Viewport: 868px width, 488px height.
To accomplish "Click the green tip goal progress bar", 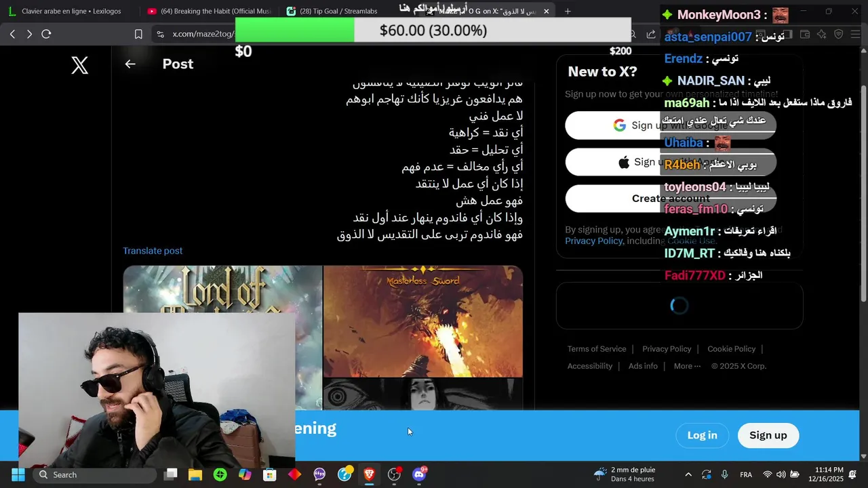I will tap(294, 30).
